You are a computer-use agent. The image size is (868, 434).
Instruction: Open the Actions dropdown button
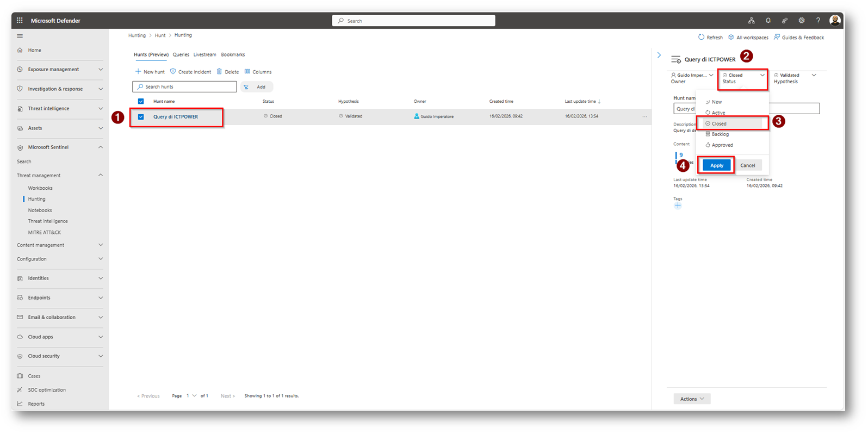click(692, 399)
